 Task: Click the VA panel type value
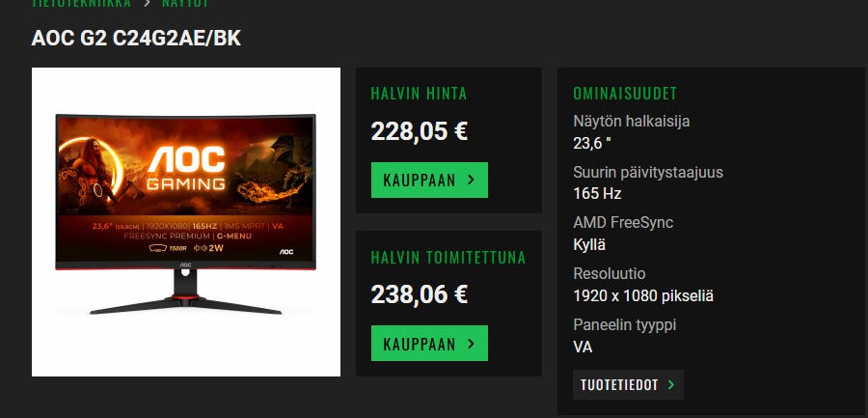click(583, 347)
